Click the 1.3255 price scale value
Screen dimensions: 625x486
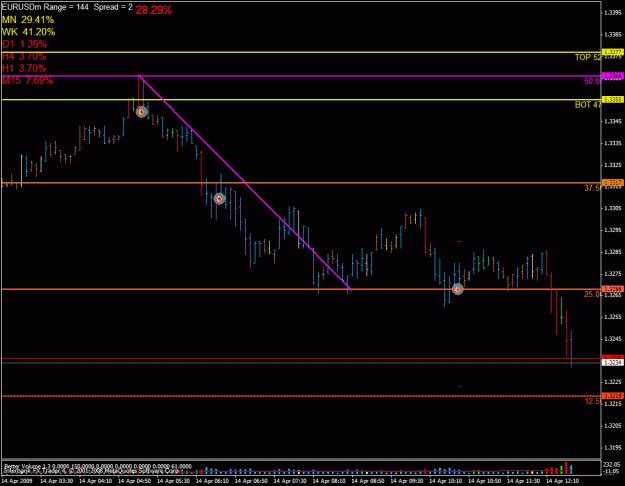(x=613, y=317)
